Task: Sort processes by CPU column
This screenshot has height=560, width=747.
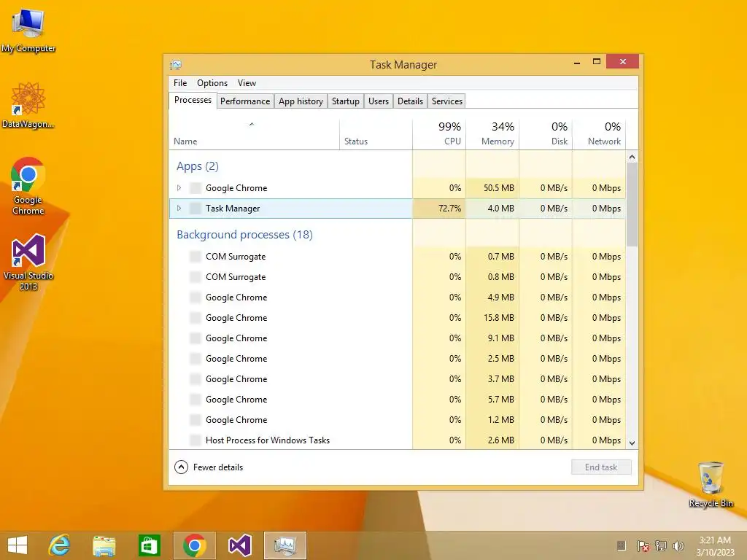Action: tap(438, 134)
